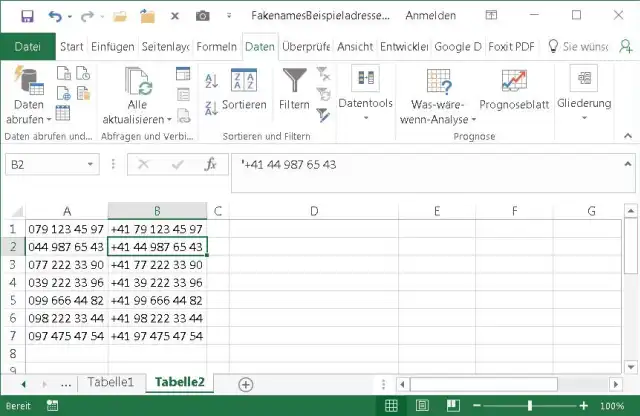Create a Prognoseblatt
The width and height of the screenshot is (640, 416).
[514, 89]
